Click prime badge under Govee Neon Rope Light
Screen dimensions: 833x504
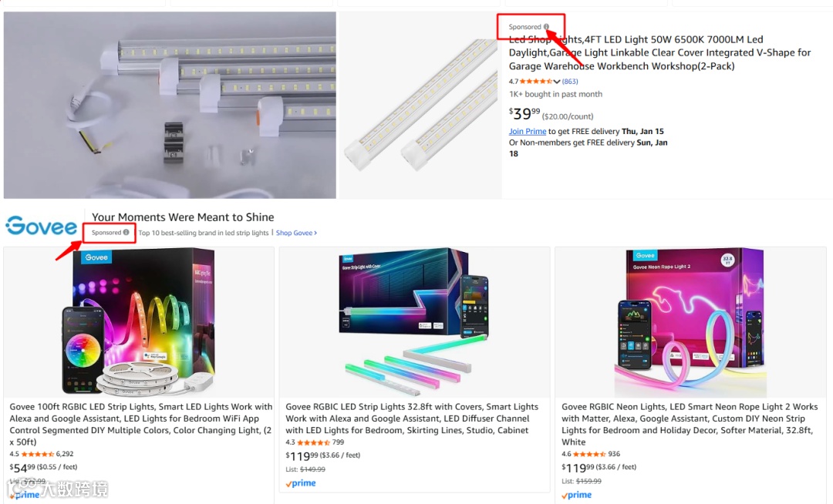tap(577, 495)
